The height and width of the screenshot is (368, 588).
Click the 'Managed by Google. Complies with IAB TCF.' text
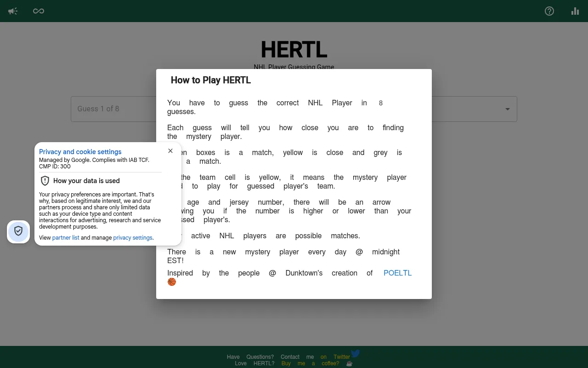94,160
